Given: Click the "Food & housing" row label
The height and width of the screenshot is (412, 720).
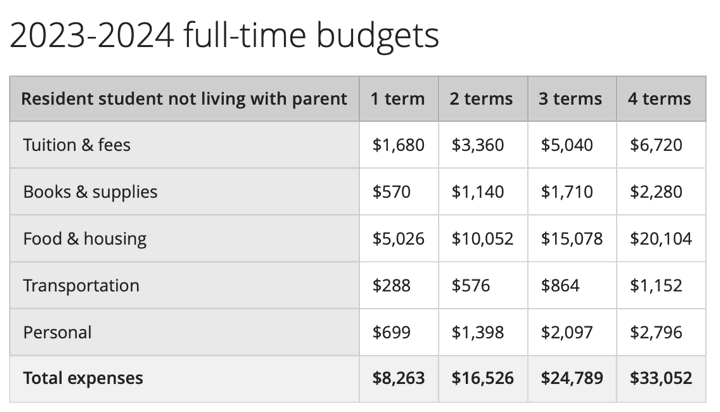Looking at the screenshot, I should [85, 239].
